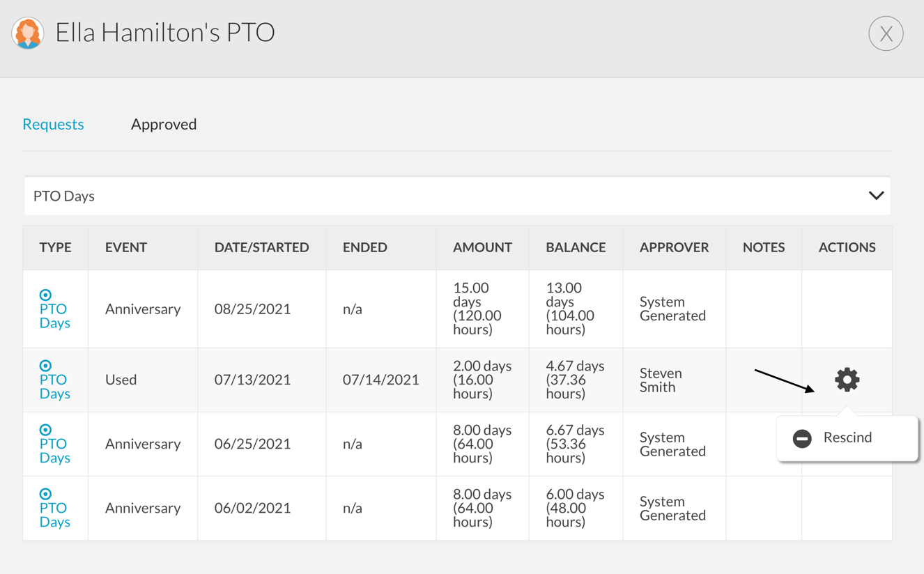This screenshot has width=924, height=574.
Task: Click the Date/Started column header
Action: pyautogui.click(x=261, y=247)
